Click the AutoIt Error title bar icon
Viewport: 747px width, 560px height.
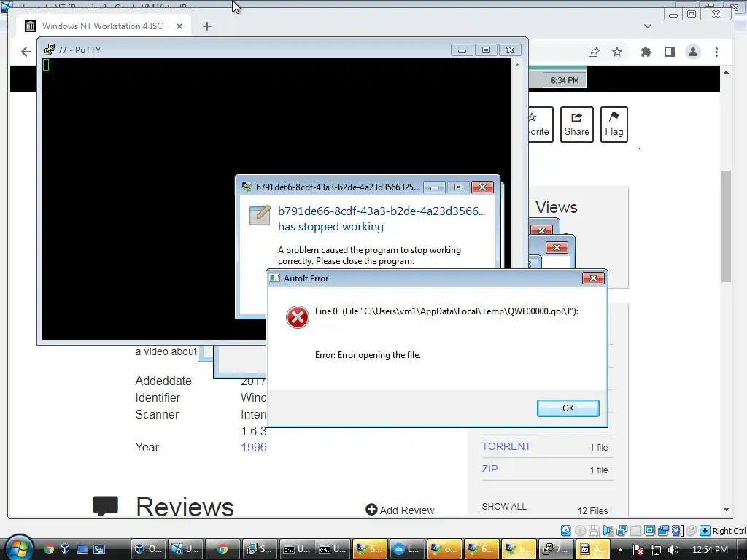pos(274,278)
